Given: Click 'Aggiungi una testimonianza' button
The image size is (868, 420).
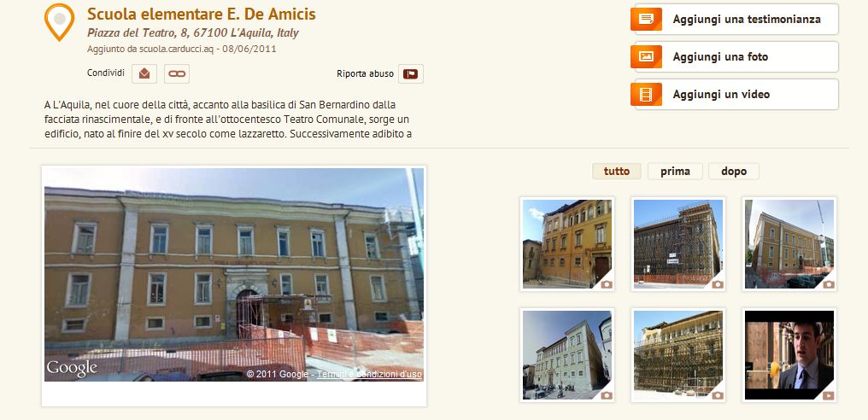Looking at the screenshot, I should 736,20.
